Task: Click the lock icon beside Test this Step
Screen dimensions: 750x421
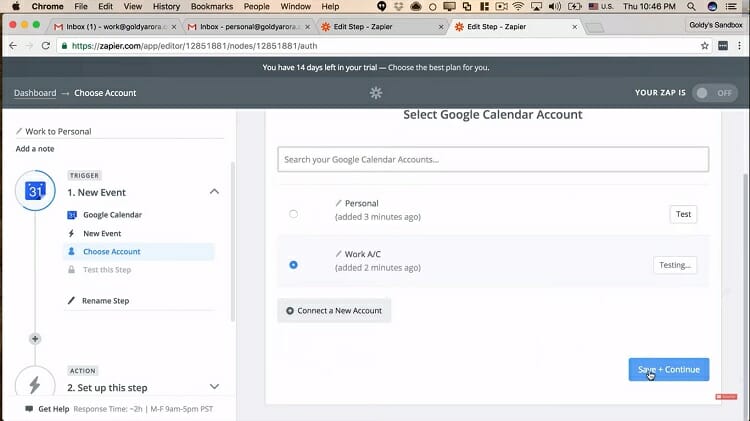Action: pos(71,269)
